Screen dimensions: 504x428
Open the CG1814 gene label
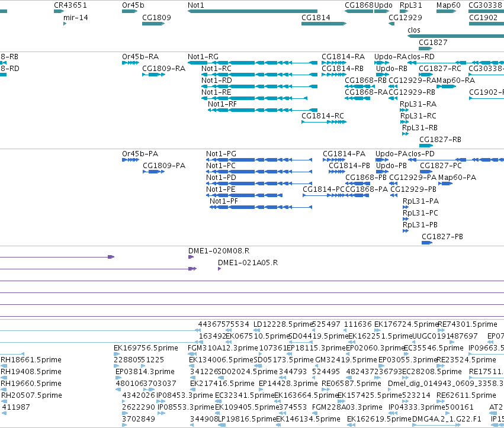click(316, 17)
